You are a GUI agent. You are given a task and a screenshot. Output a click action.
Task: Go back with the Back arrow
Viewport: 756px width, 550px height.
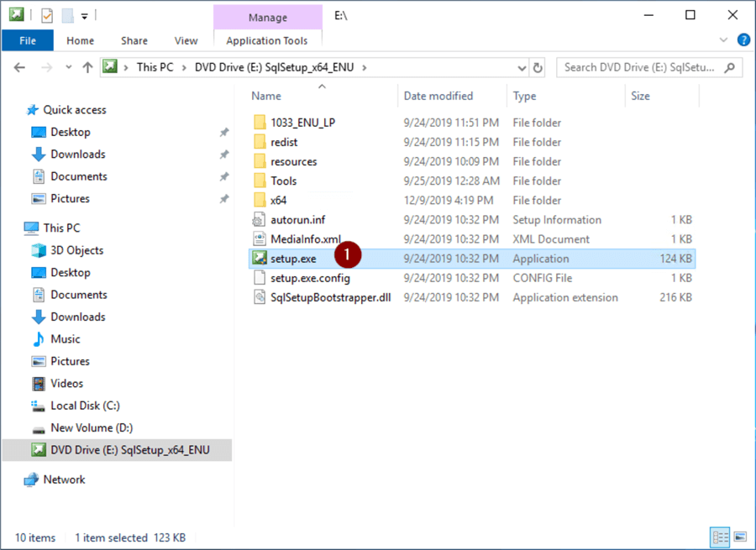tap(19, 67)
